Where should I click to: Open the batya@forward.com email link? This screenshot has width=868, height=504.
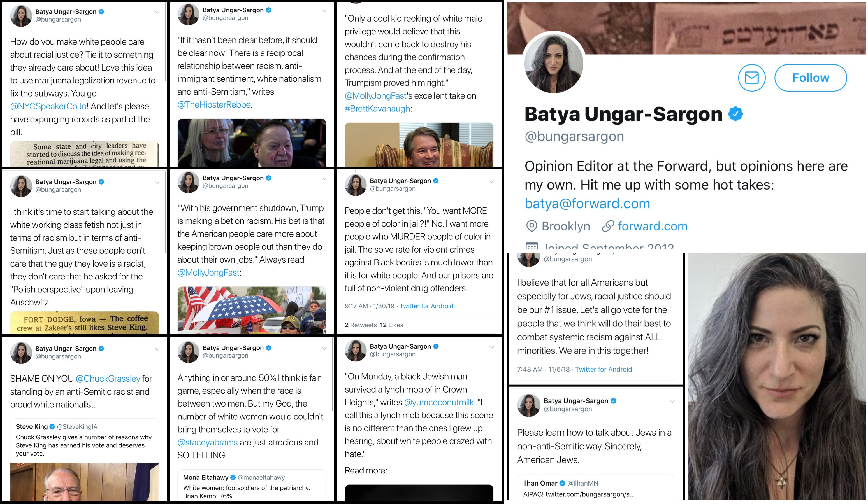click(x=587, y=204)
